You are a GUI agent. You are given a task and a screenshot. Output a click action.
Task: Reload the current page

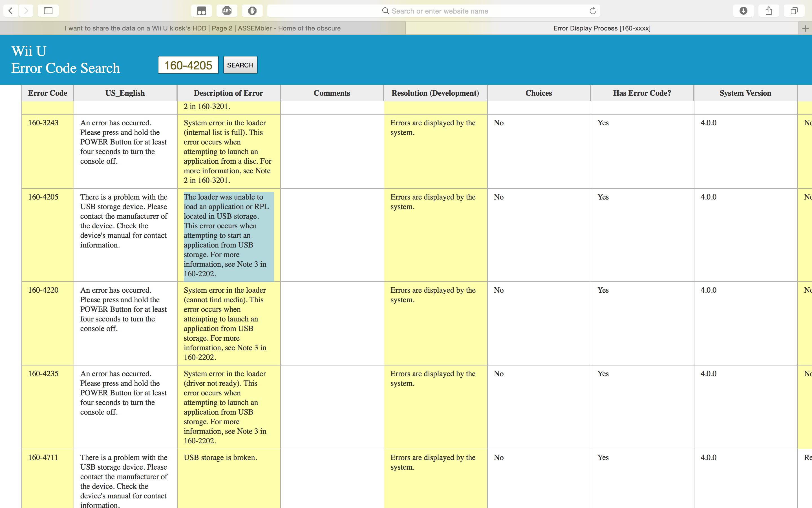tap(593, 11)
